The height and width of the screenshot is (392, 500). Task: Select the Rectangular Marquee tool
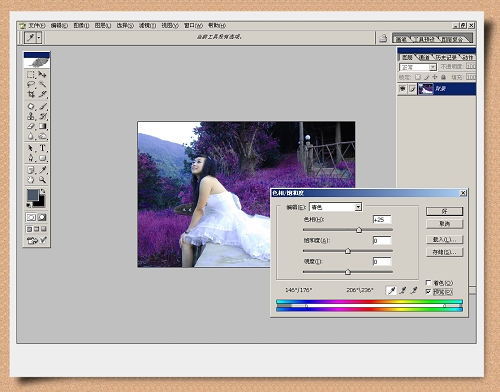31,75
